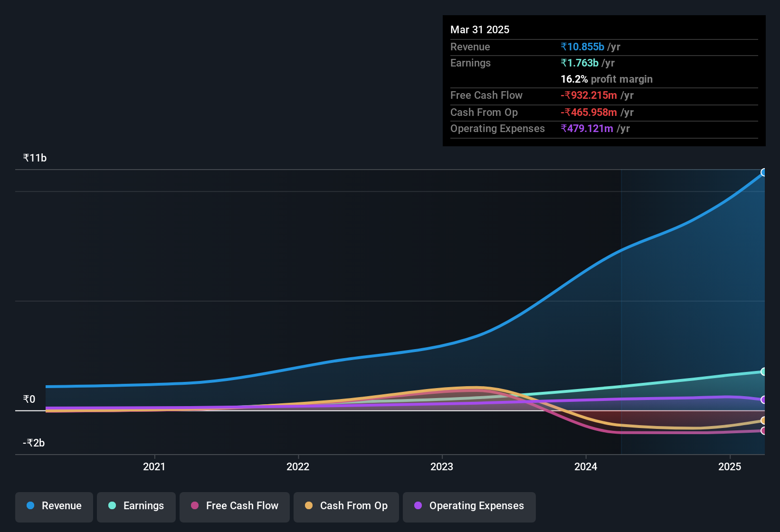The height and width of the screenshot is (532, 780).
Task: Select the 2022 x-axis label
Action: pyautogui.click(x=298, y=467)
